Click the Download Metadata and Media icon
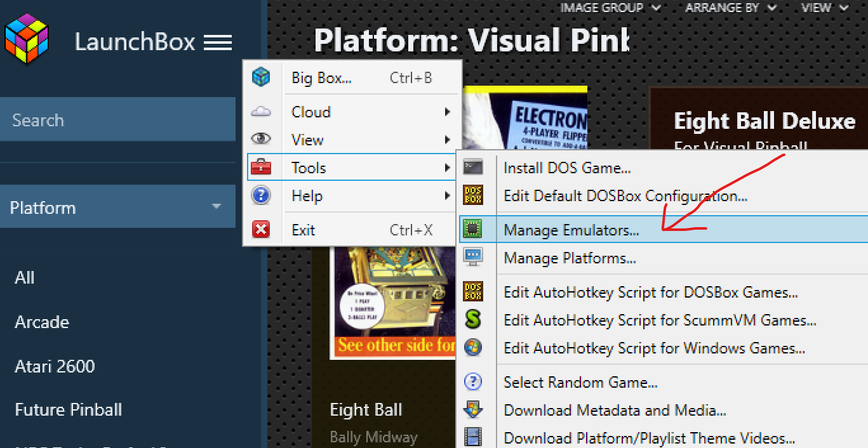Screen dimensions: 868x448 tap(473, 410)
